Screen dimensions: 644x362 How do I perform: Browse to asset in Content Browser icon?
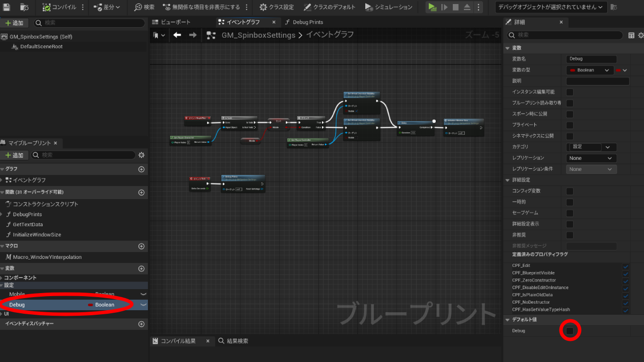point(24,7)
